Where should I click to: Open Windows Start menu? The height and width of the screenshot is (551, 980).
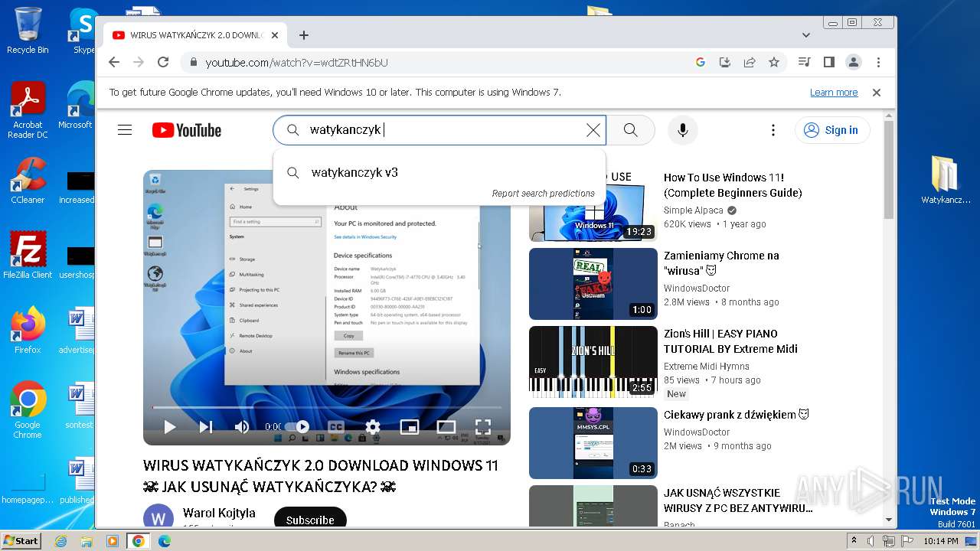tap(21, 540)
